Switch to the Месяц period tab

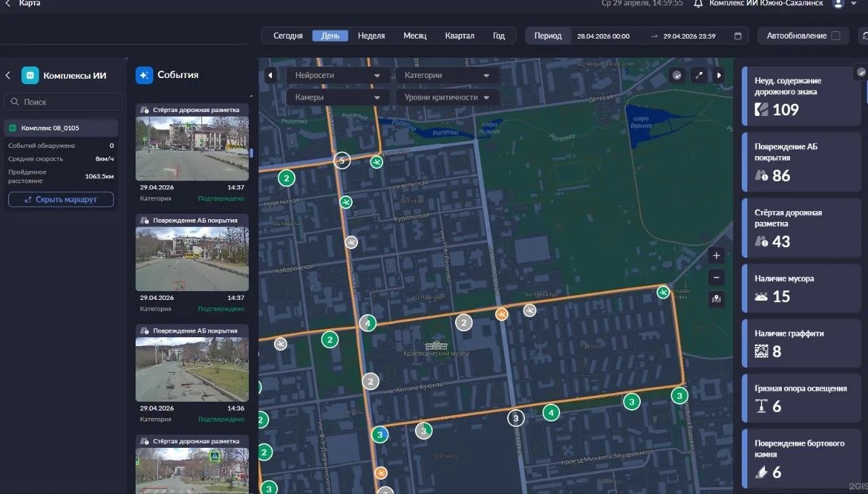415,36
